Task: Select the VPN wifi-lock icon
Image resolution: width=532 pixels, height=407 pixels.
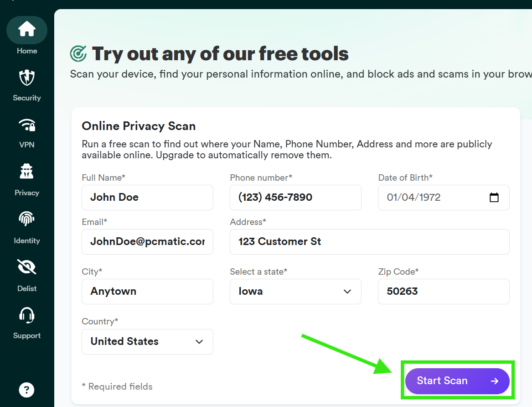Action: tap(27, 125)
